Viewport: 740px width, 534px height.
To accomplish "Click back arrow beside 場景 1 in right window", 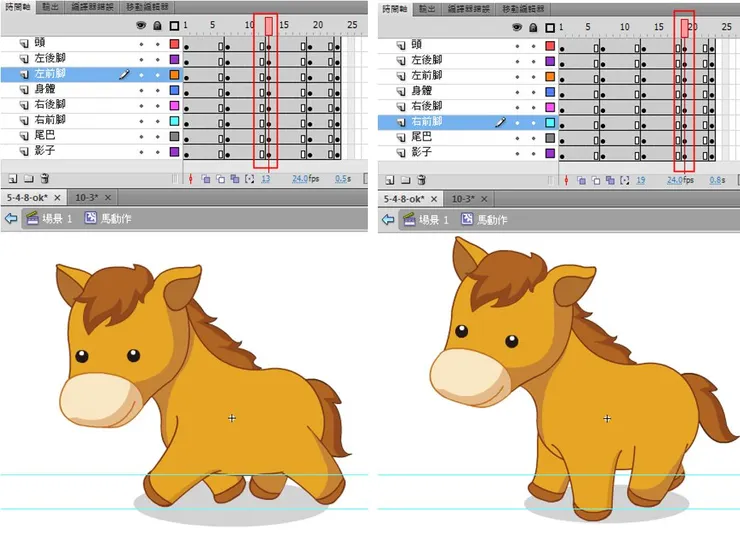I will pos(388,220).
